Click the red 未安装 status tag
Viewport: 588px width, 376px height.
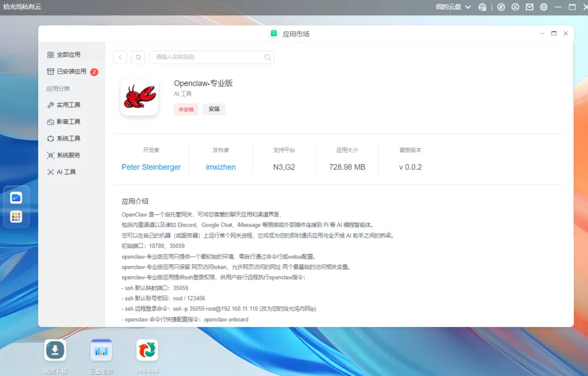[x=186, y=109]
